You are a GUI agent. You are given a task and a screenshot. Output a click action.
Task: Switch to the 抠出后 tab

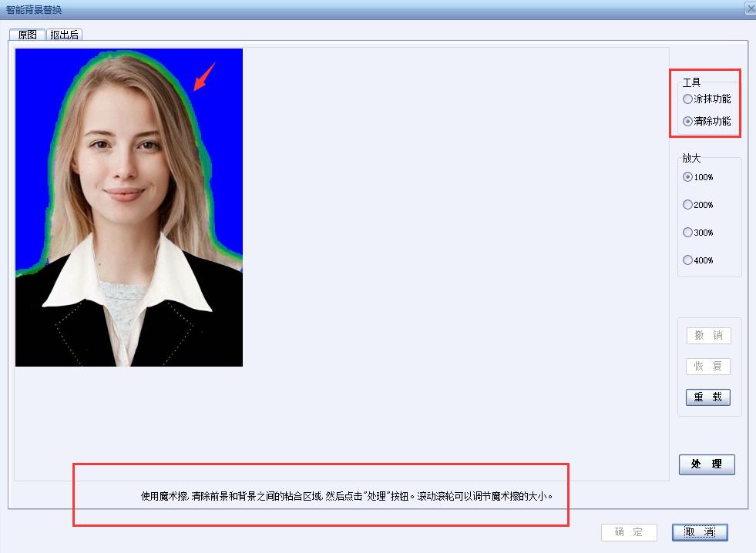pos(63,34)
